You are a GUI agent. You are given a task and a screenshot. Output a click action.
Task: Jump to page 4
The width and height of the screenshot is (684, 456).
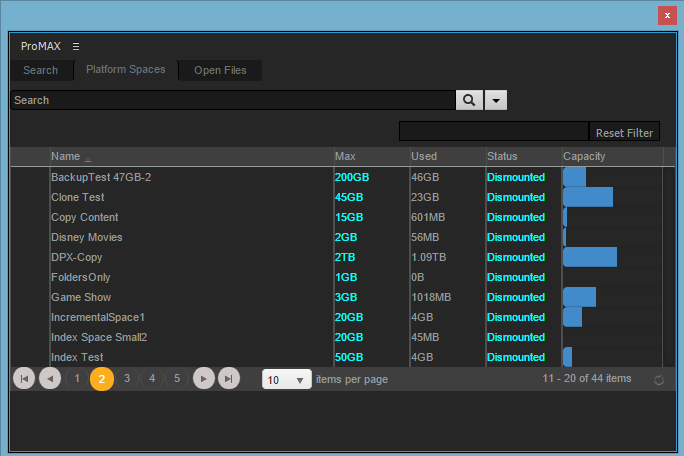click(x=152, y=378)
